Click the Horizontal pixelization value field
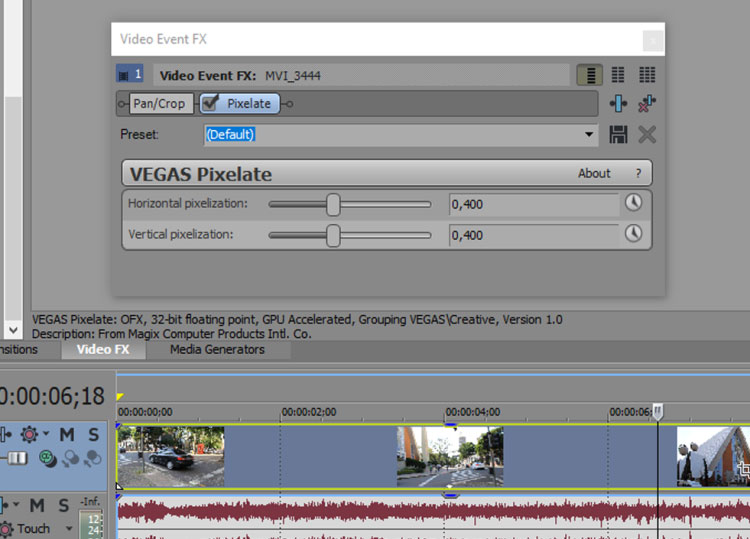Viewport: 750px width, 539px height. coord(534,204)
